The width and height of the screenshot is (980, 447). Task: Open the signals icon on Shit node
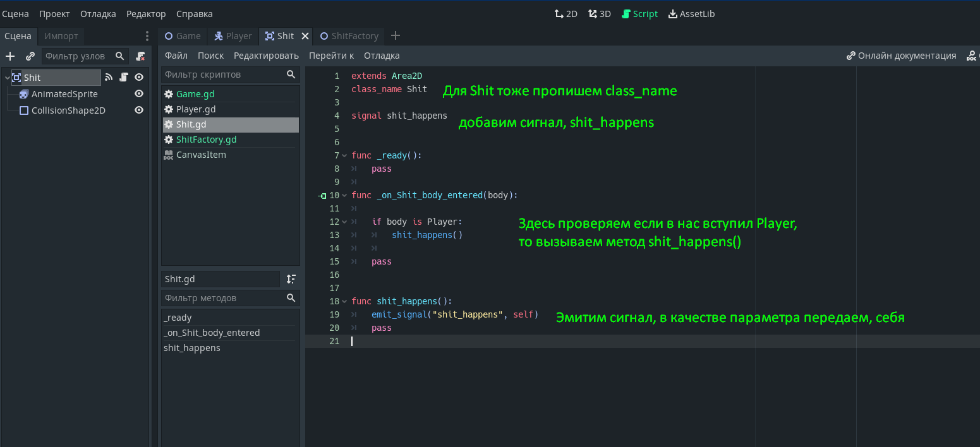coord(109,78)
